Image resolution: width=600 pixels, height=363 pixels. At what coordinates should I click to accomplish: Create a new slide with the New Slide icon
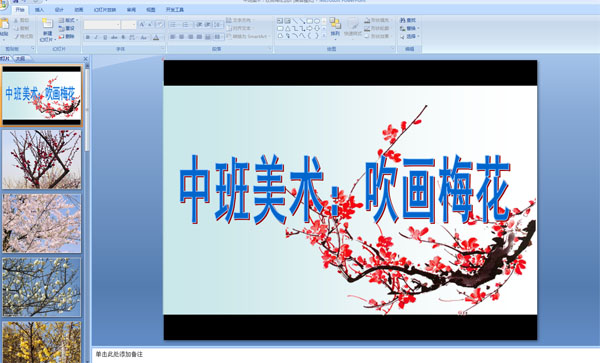click(x=47, y=23)
